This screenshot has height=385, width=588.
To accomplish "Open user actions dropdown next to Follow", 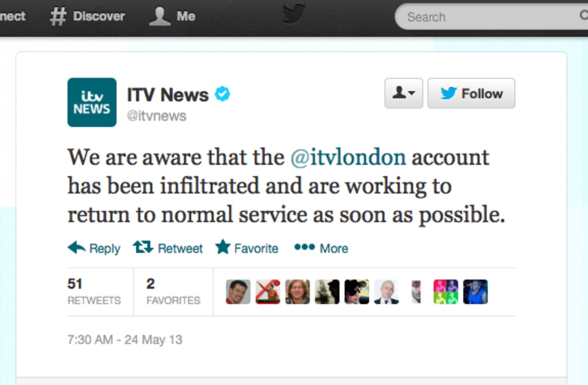I will (403, 93).
